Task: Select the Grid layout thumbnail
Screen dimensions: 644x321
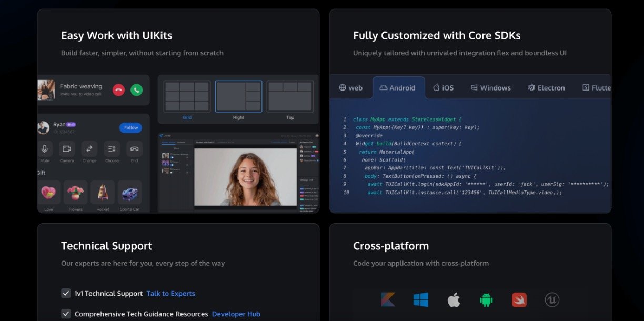Action: pos(187,96)
